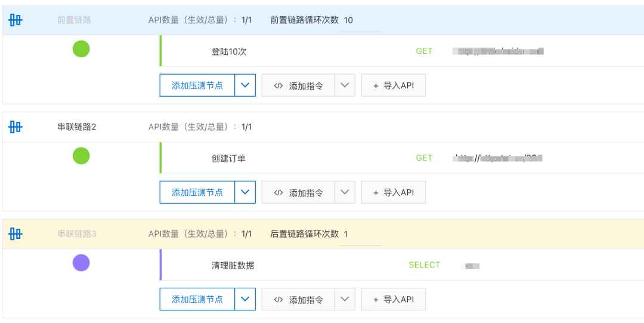Click 导入API button in 前置链路 section
The height and width of the screenshot is (323, 644).
click(394, 85)
